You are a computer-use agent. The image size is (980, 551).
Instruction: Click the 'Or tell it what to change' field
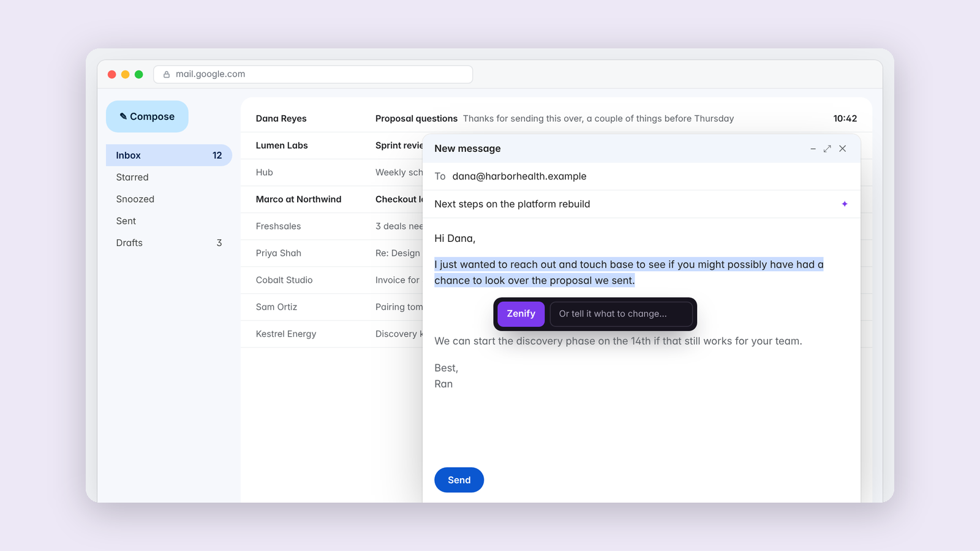click(621, 313)
